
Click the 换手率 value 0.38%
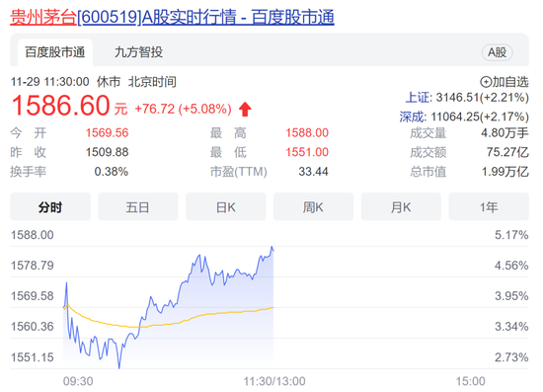coord(112,172)
